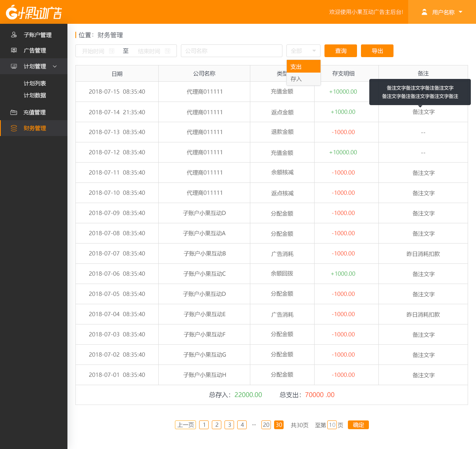476x449 pixels.
Task: Click 余额回拨 type cell
Action: coord(282,274)
